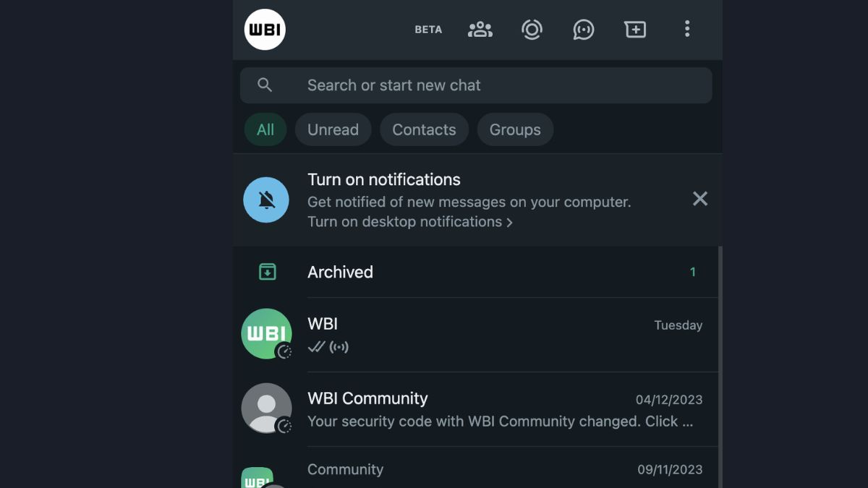The image size is (868, 488).
Task: Start a new chat via plus icon
Action: tap(635, 30)
